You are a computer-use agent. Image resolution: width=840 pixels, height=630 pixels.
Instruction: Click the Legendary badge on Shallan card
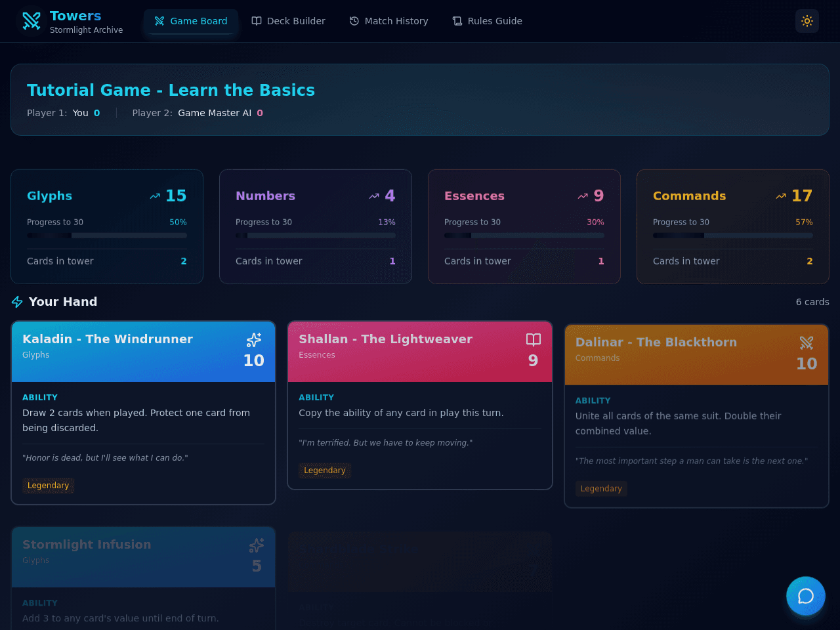pos(325,471)
